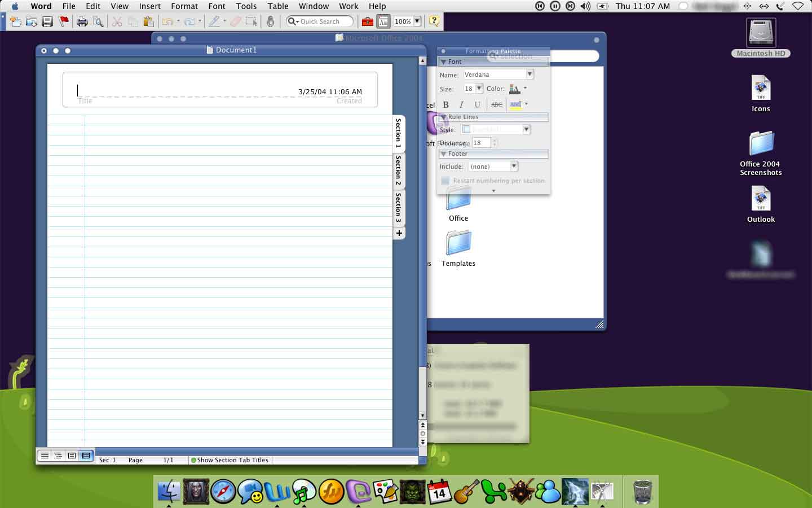Image resolution: width=812 pixels, height=508 pixels.
Task: Click the scissors Cut icon
Action: (117, 21)
